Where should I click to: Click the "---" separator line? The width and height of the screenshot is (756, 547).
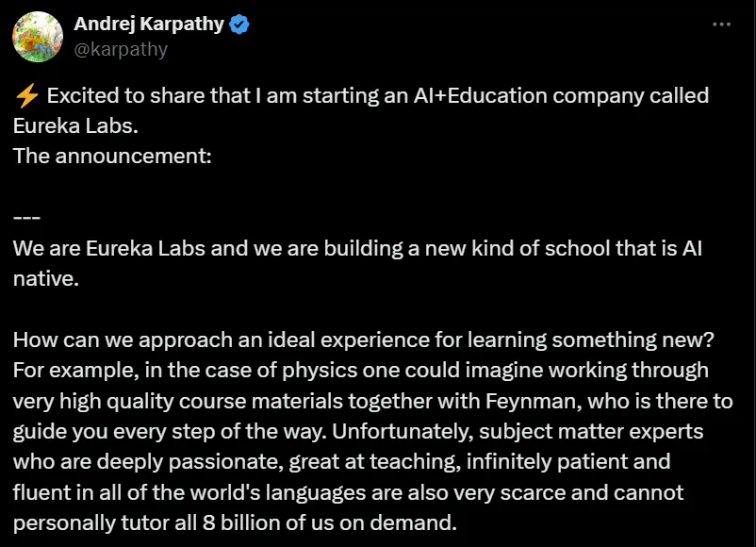pyautogui.click(x=26, y=219)
